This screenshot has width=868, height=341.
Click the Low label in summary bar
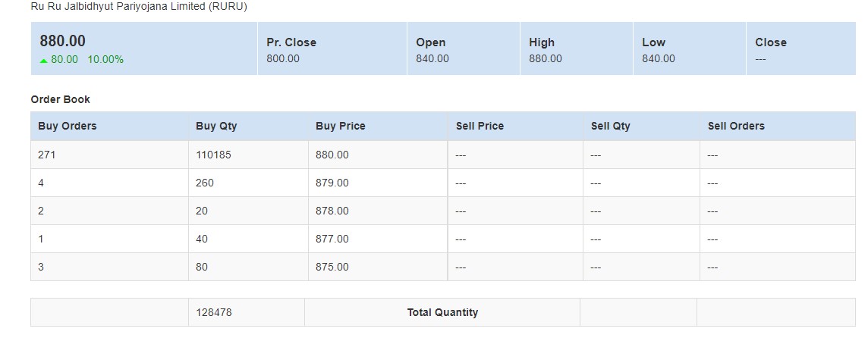pos(653,42)
